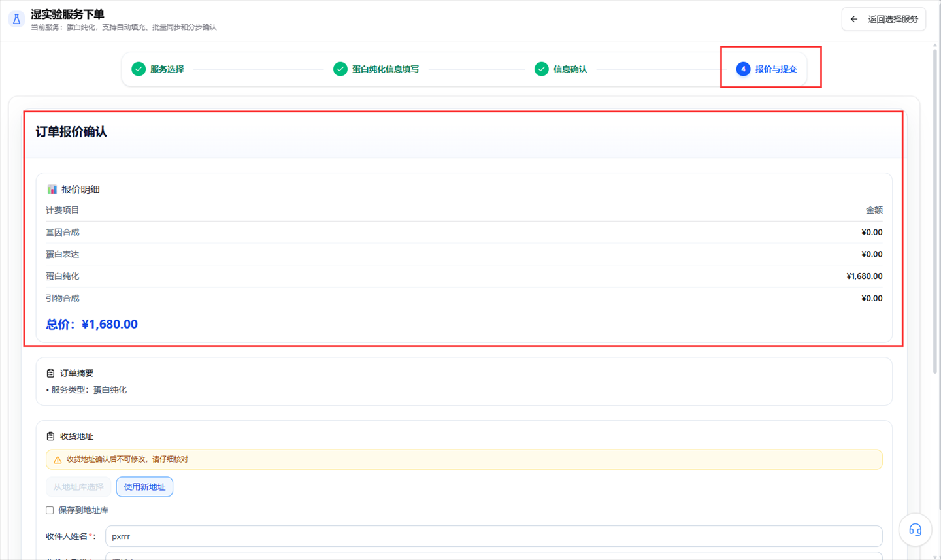941x560 pixels.
Task: Click the ¥0.00 amount for 引物合成
Action: 872,299
